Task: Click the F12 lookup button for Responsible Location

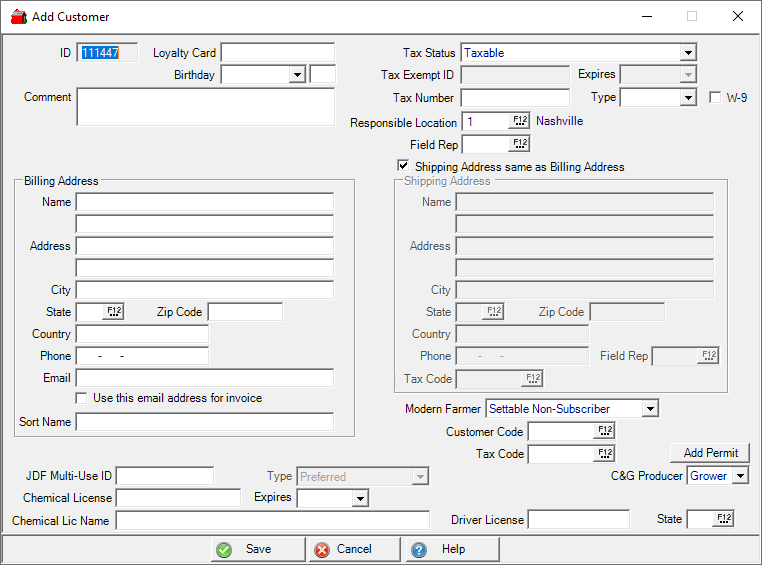Action: tap(519, 121)
